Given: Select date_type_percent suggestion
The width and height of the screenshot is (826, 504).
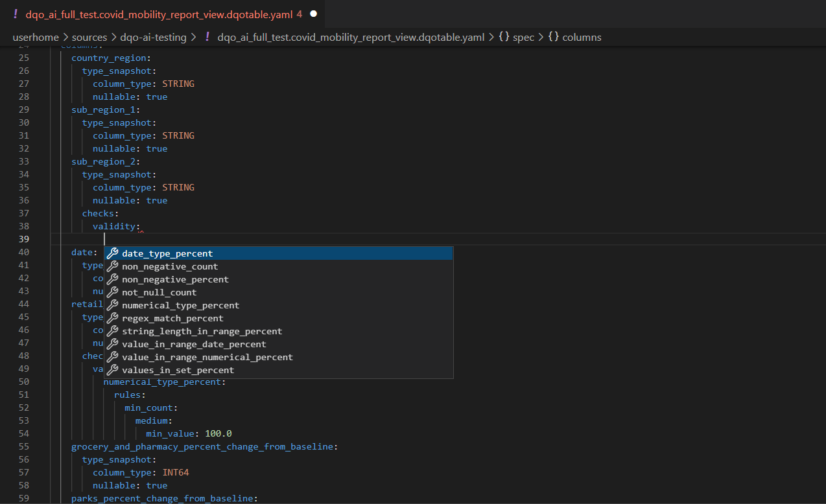Looking at the screenshot, I should [278, 253].
